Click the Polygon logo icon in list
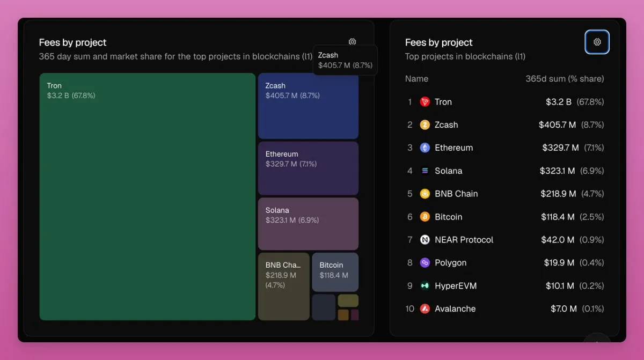Viewport: 644px width, 360px height. [x=425, y=263]
